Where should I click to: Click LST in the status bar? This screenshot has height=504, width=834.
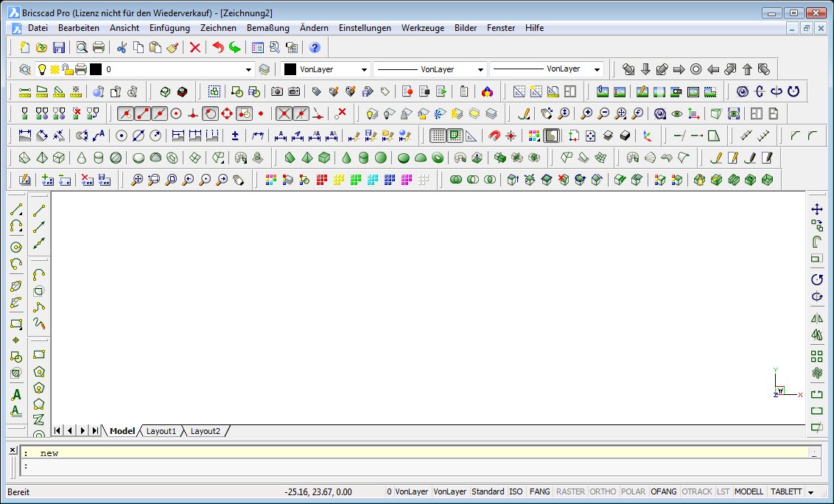[723, 491]
